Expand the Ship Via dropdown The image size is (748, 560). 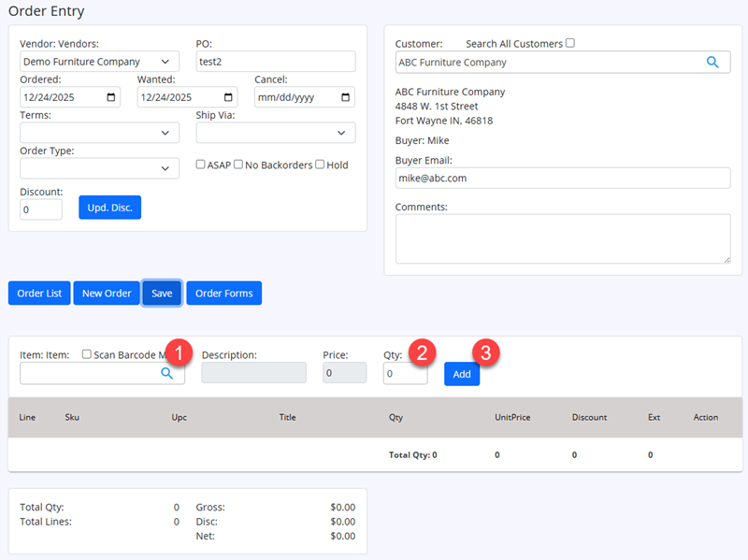point(275,133)
